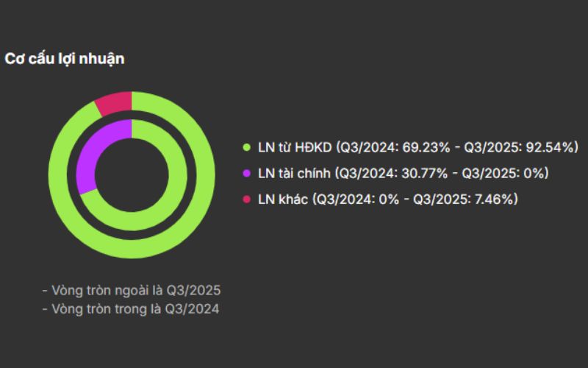The image size is (588, 368).
Task: Click the purple LN tài chính legend dot
Action: [x=248, y=173]
